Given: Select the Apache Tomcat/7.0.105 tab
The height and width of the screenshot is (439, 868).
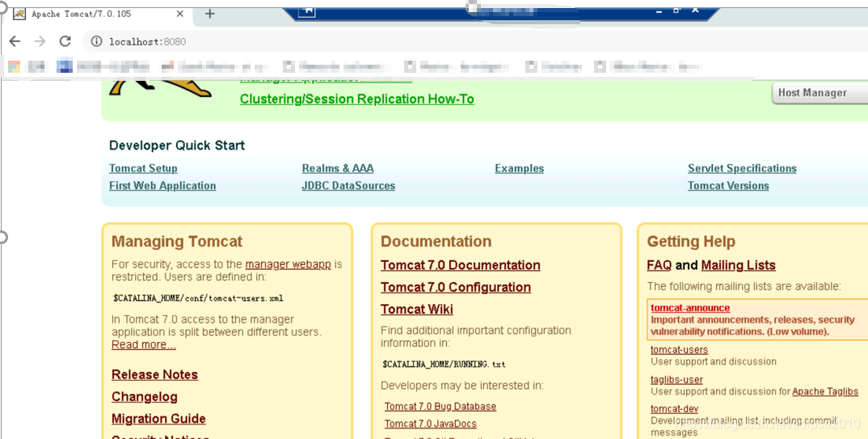Looking at the screenshot, I should pos(99,14).
